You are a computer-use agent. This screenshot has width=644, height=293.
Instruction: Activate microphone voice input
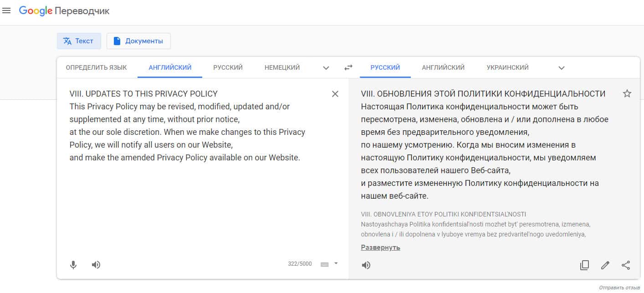(73, 265)
